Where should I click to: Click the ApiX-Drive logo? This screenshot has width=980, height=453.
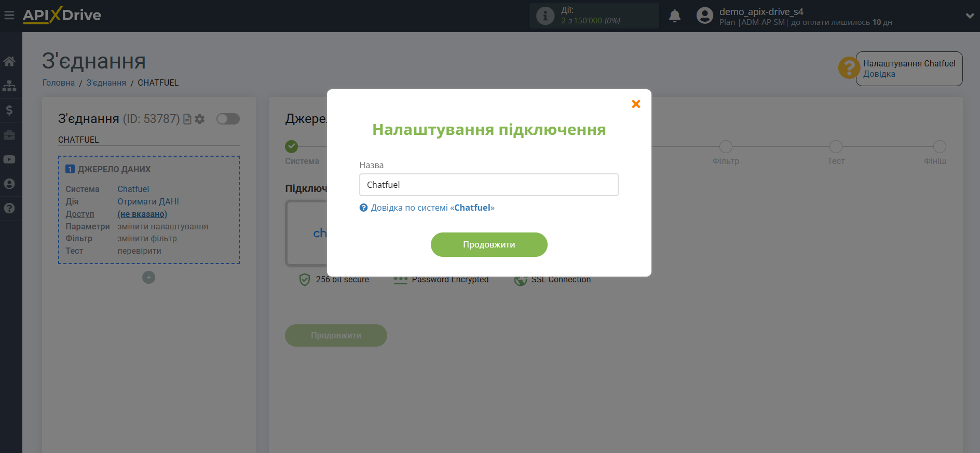tap(62, 15)
